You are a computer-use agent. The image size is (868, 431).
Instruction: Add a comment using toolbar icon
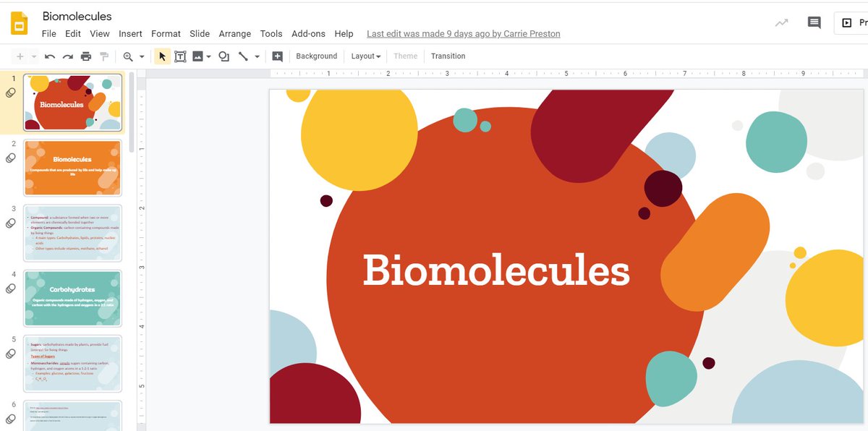pyautogui.click(x=277, y=56)
